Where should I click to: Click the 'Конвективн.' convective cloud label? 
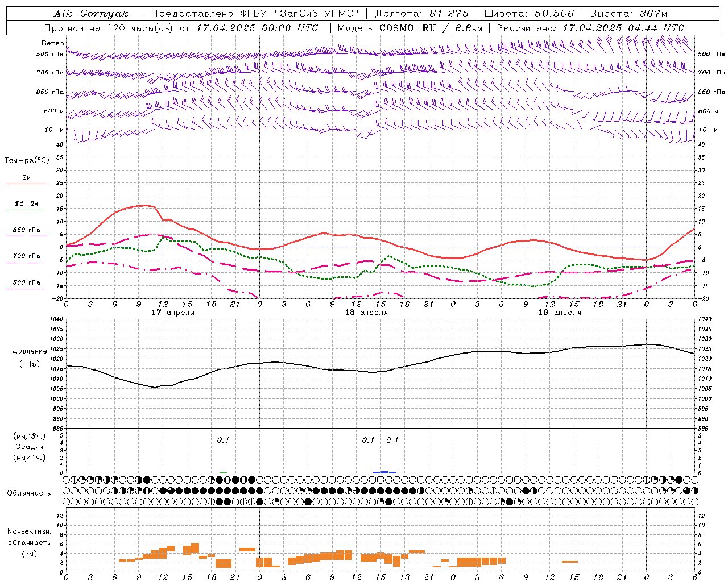click(30, 531)
